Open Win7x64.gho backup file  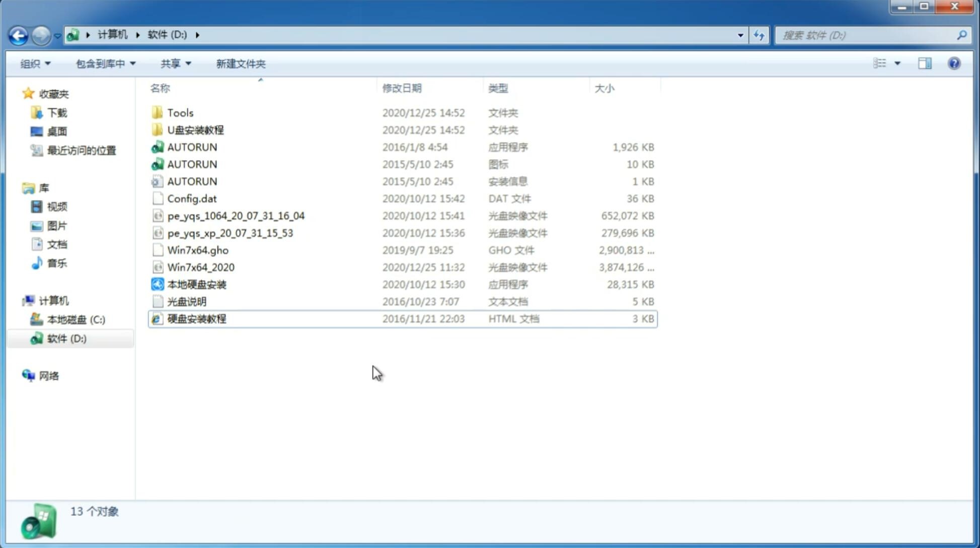[x=198, y=250]
